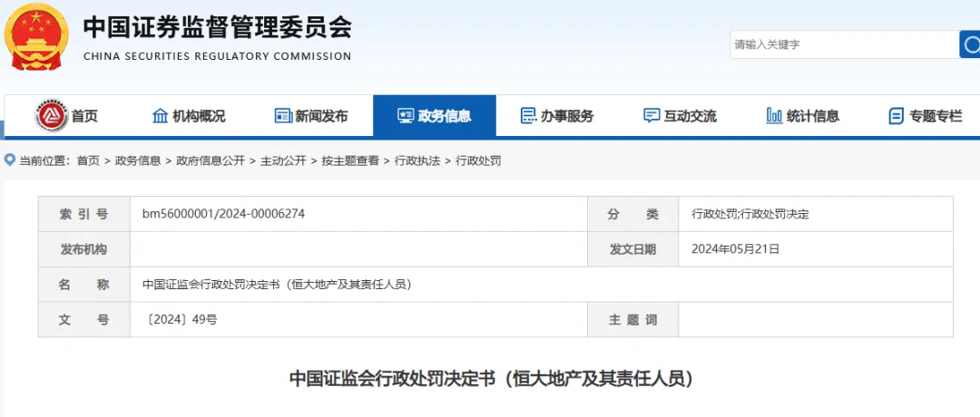Click the bar chart icon beside 统计信息

(774, 116)
